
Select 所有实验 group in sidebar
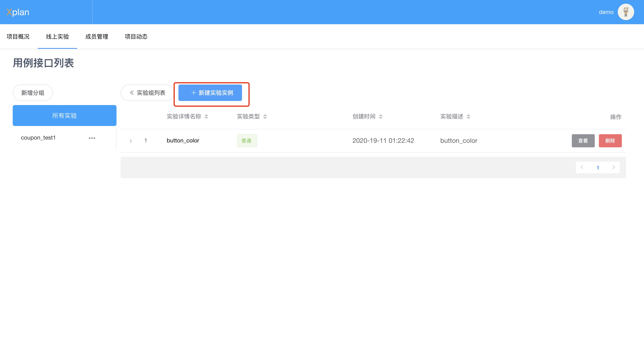click(64, 116)
